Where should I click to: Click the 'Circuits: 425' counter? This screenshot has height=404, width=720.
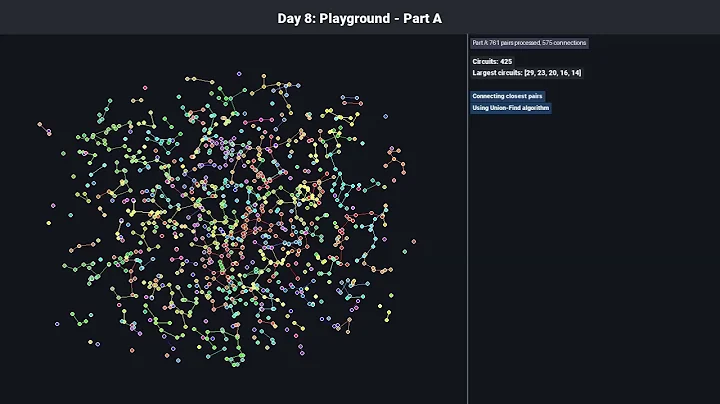pyautogui.click(x=492, y=62)
